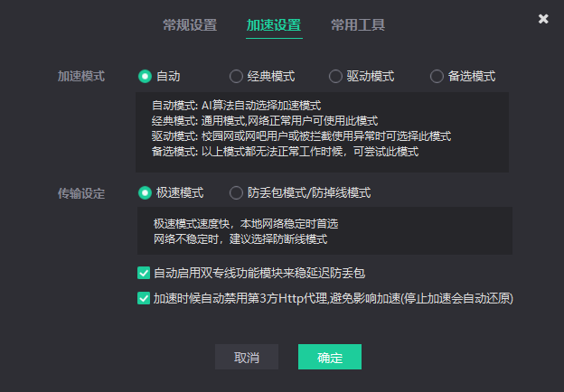Enable 极速模式 transmission setting

coord(145,192)
